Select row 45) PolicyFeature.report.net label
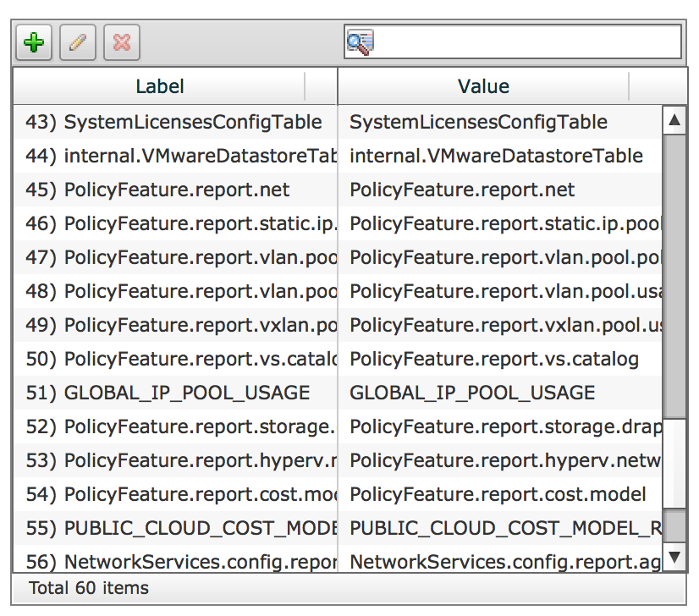This screenshot has width=699, height=616. (174, 190)
